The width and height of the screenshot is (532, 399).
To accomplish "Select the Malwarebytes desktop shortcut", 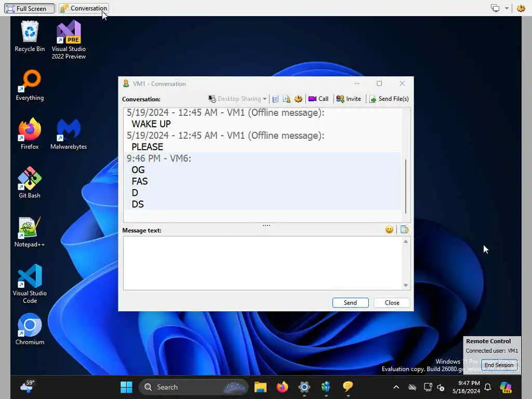I will (69, 134).
